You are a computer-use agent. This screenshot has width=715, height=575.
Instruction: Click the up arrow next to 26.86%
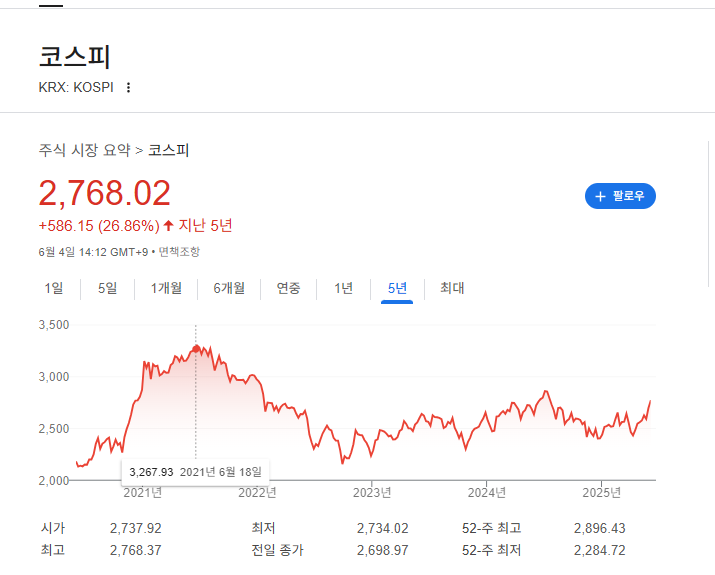coord(168,225)
